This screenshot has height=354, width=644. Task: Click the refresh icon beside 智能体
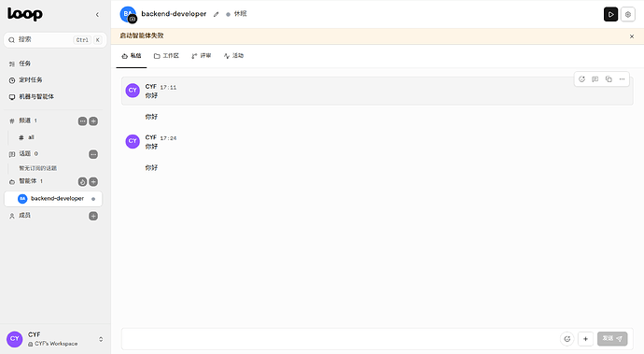coord(82,182)
